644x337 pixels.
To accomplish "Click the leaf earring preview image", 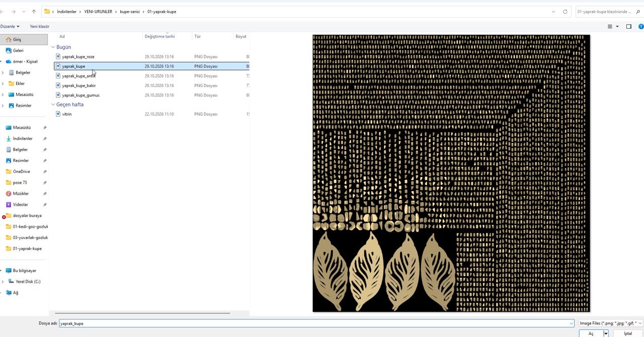I will coord(451,174).
